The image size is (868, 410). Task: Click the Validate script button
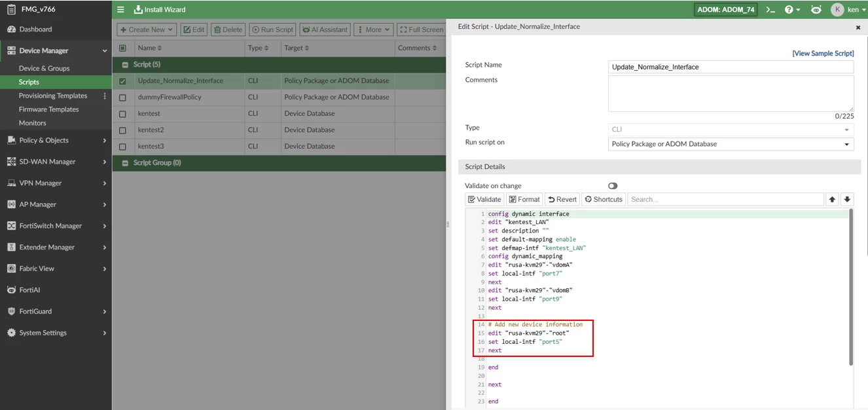pyautogui.click(x=484, y=199)
